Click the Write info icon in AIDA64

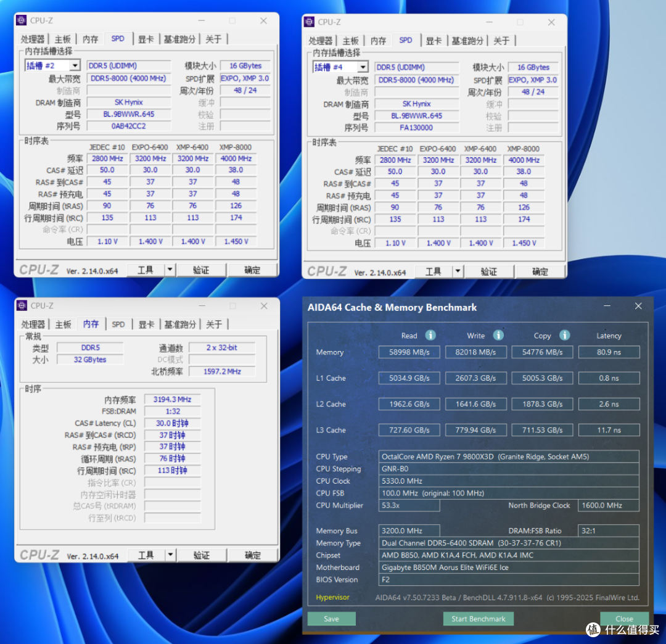(x=498, y=335)
